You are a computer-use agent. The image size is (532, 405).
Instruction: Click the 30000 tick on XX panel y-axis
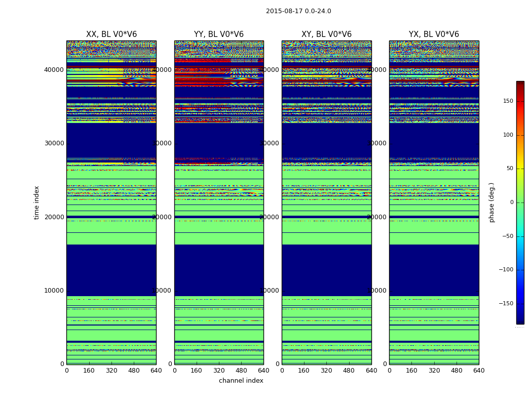(54, 143)
